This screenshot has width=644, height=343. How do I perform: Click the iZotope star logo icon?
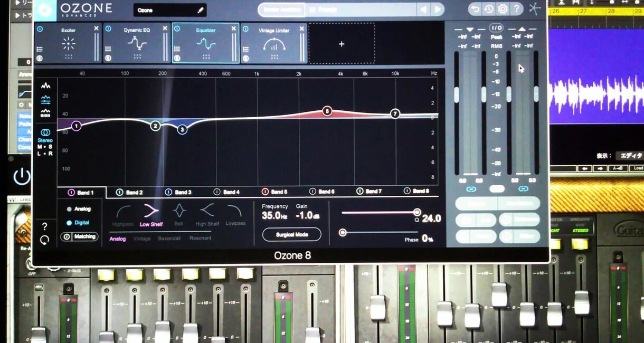[535, 9]
